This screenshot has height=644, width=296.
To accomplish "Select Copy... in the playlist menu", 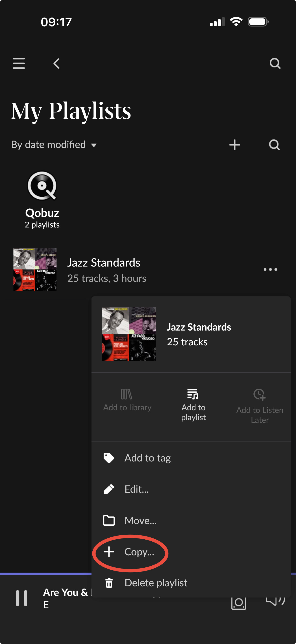I will (x=191, y=551).
